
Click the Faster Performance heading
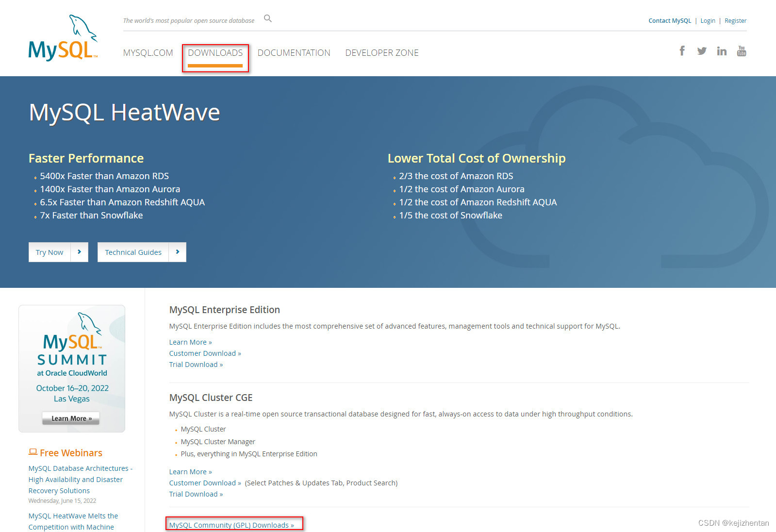86,158
